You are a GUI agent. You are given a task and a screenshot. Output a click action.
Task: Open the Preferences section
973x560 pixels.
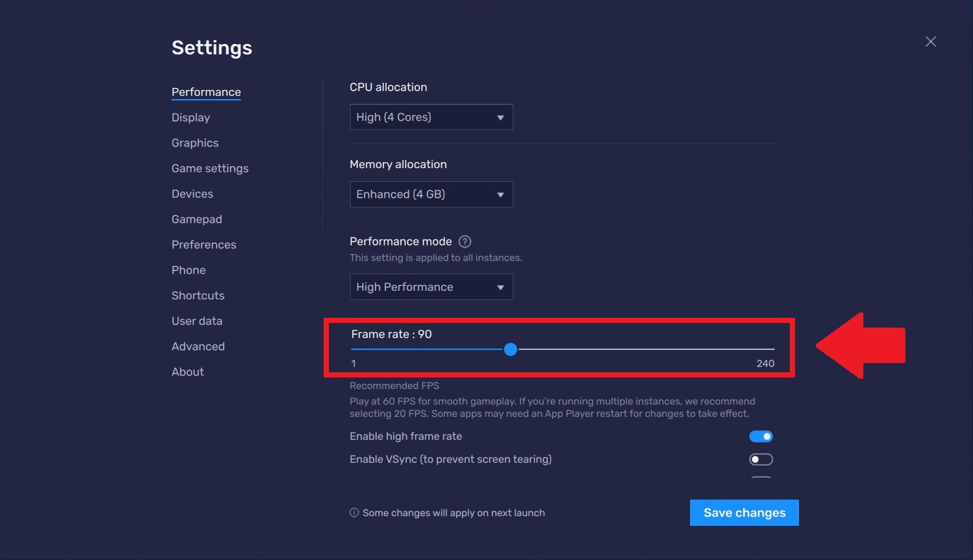coord(204,244)
